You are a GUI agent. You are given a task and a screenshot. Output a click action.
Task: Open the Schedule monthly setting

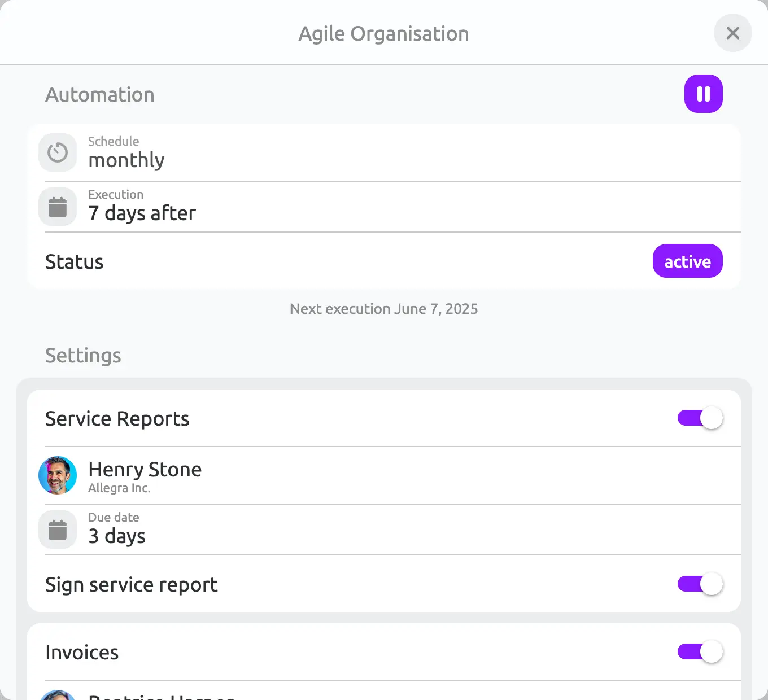tap(384, 153)
